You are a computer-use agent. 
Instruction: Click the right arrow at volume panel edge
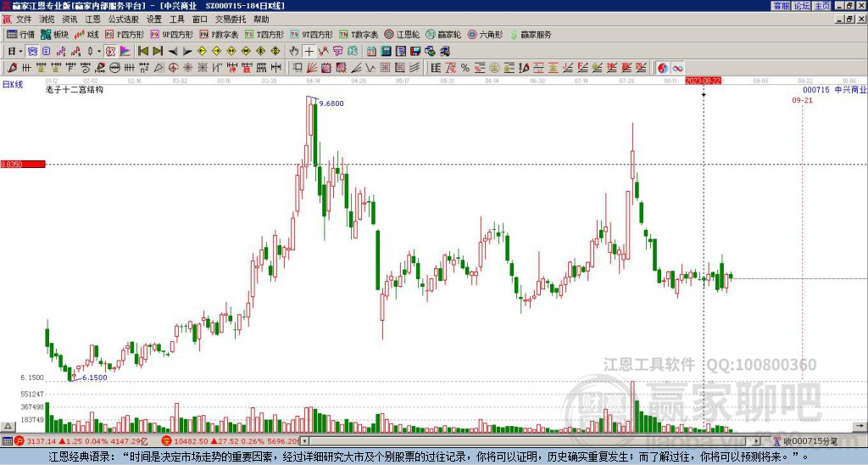coord(860,426)
